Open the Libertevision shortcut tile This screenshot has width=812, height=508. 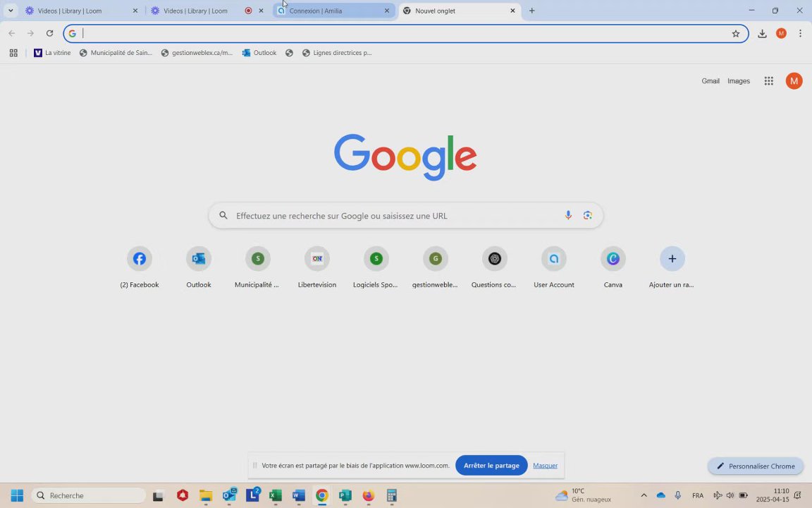(x=317, y=268)
